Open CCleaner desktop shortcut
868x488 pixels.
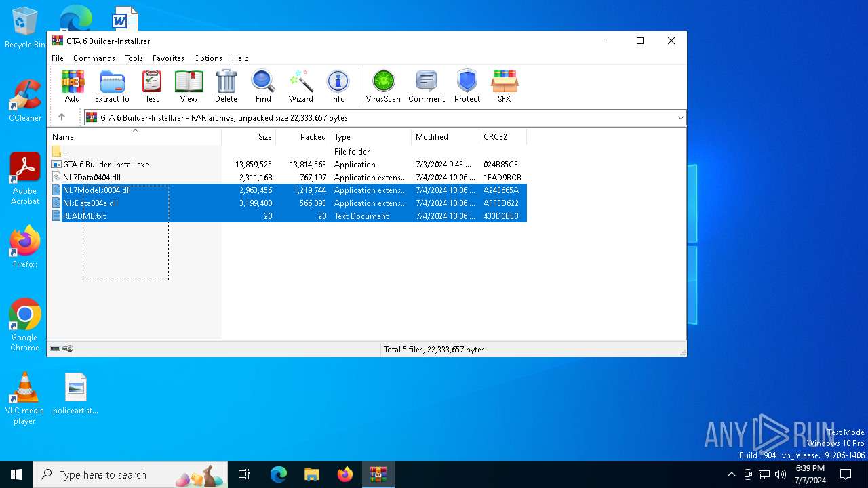pyautogui.click(x=25, y=100)
